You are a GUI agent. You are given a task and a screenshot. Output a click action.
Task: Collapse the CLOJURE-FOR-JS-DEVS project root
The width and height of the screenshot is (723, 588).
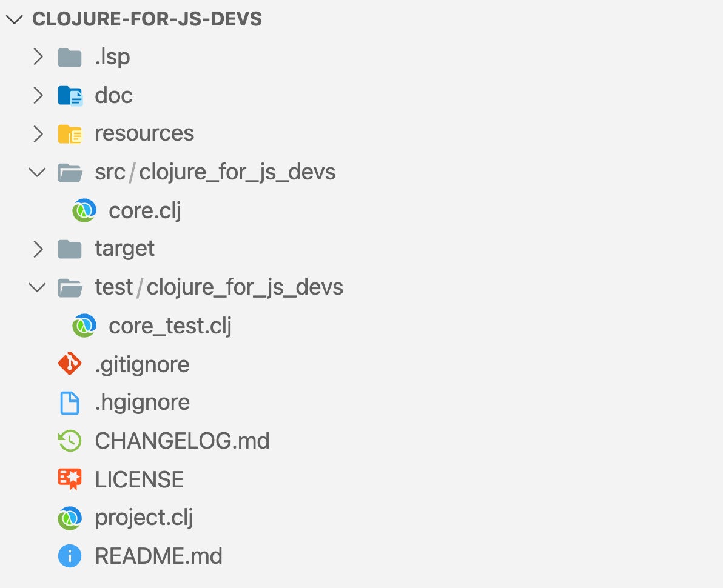pos(13,19)
